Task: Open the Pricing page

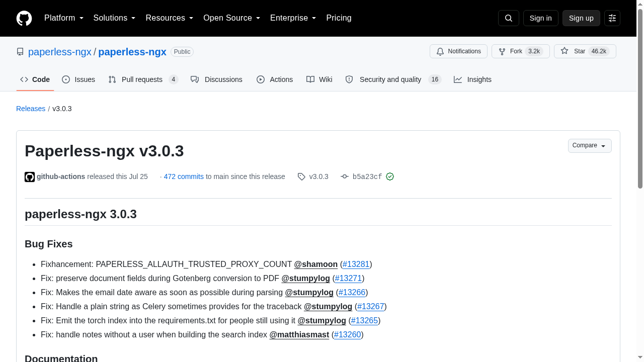Action: click(x=339, y=18)
